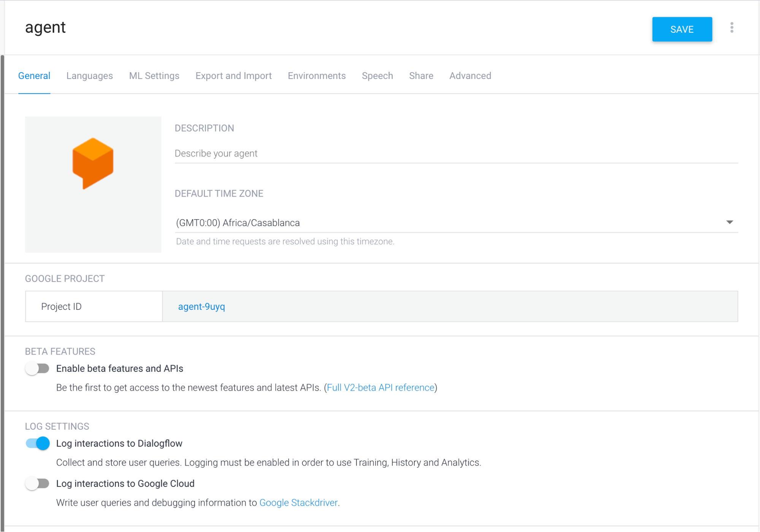Click the 'DEFAULT TIME ZONE' heading

[219, 193]
